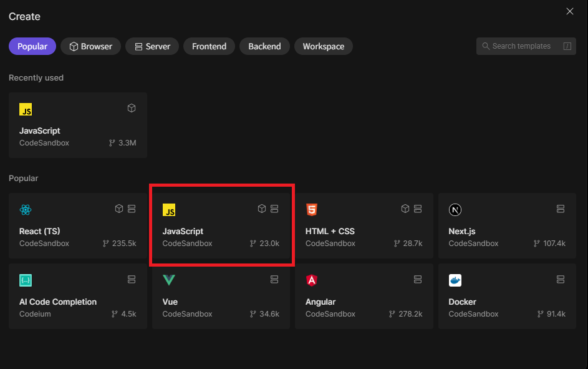Click the Next.js N logo
Screen dimensions: 588x369
(455, 209)
